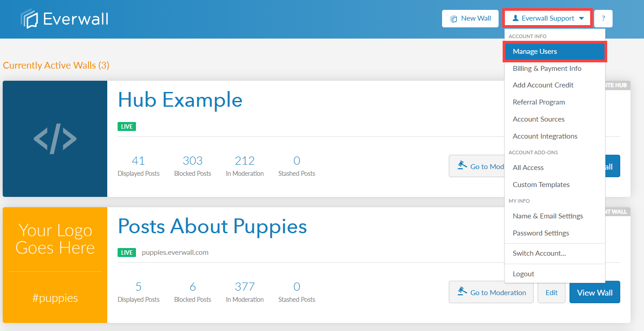Select Manage Users from the account menu
Viewport: 644px width, 331px height.
(535, 51)
